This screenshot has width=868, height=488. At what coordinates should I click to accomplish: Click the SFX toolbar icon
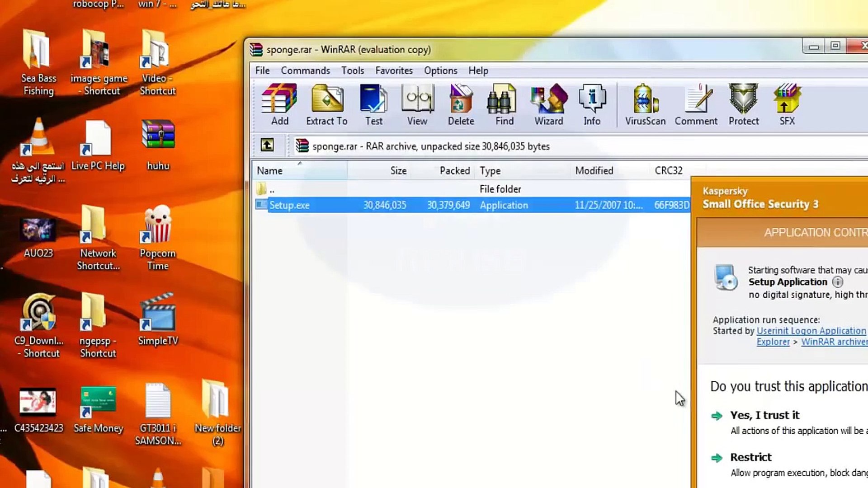[787, 104]
